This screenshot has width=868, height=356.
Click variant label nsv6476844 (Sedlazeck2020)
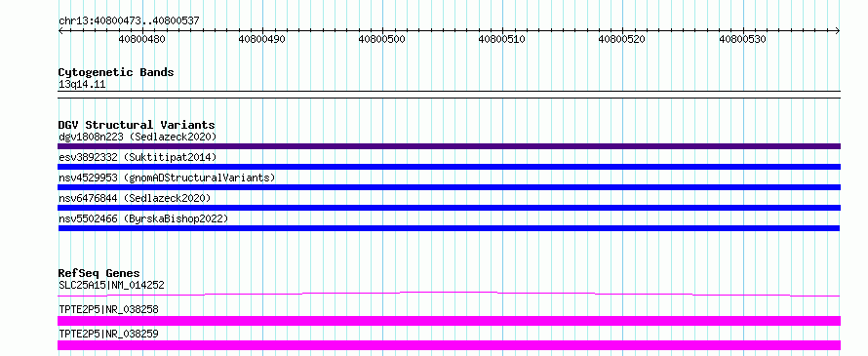[x=135, y=198]
